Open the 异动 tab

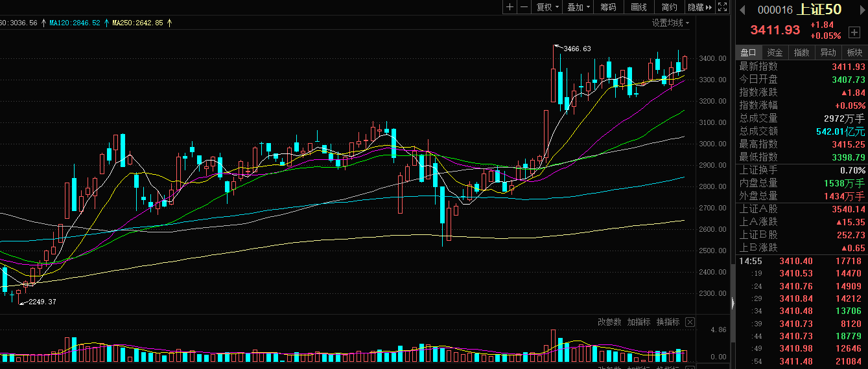[x=828, y=52]
